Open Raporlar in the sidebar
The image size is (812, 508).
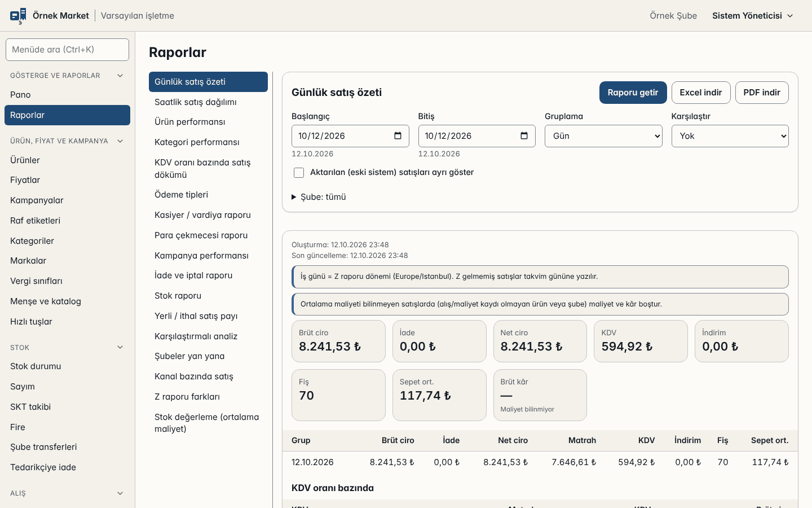pyautogui.click(x=67, y=115)
